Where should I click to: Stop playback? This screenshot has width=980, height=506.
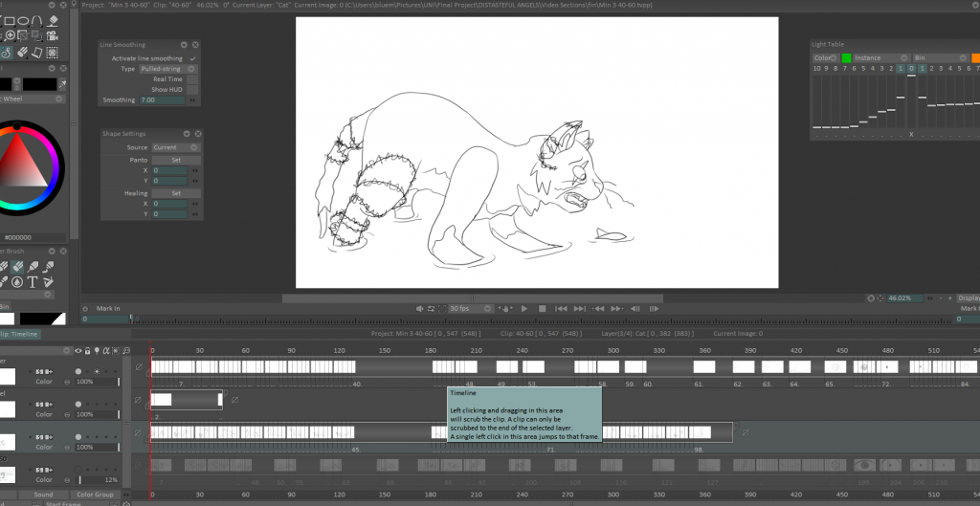click(543, 309)
